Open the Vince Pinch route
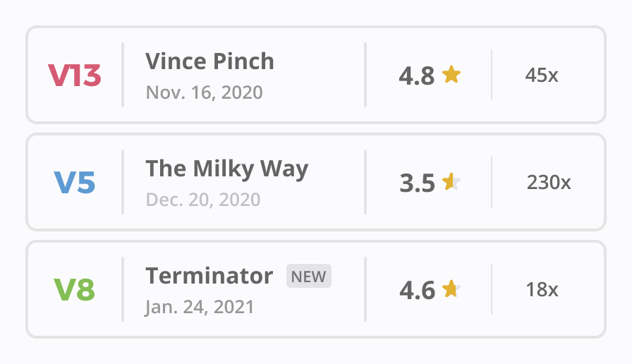Image resolution: width=632 pixels, height=364 pixels. (x=209, y=61)
